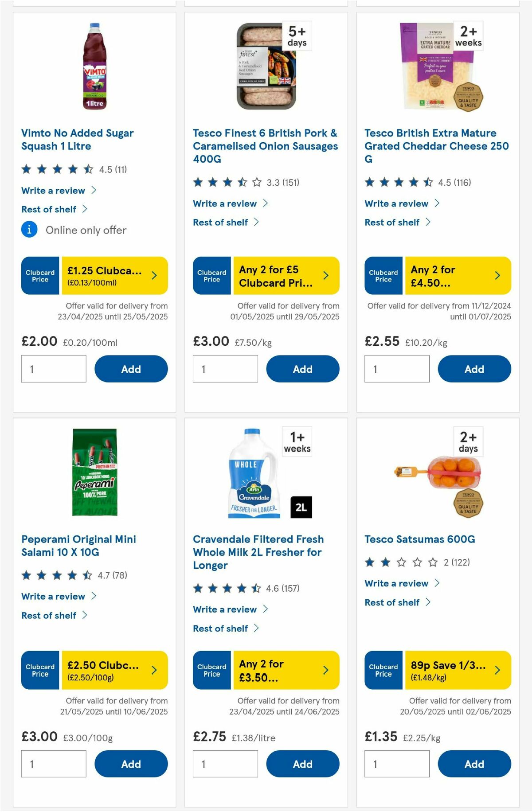Click the info icon beside Online only offer
This screenshot has height=812, width=532.
point(29,230)
